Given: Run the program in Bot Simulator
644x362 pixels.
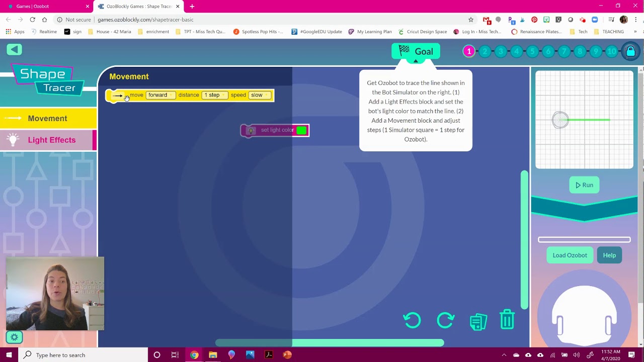Looking at the screenshot, I should pyautogui.click(x=584, y=185).
